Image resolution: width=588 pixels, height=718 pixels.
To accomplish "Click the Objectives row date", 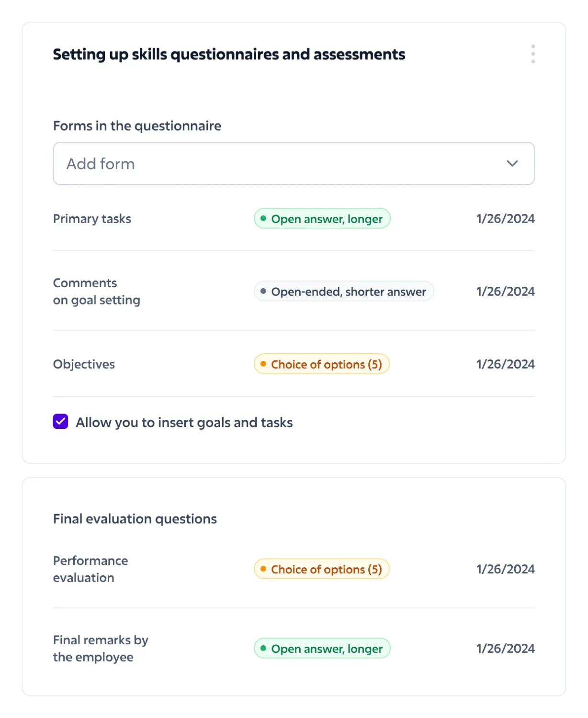I will point(505,364).
